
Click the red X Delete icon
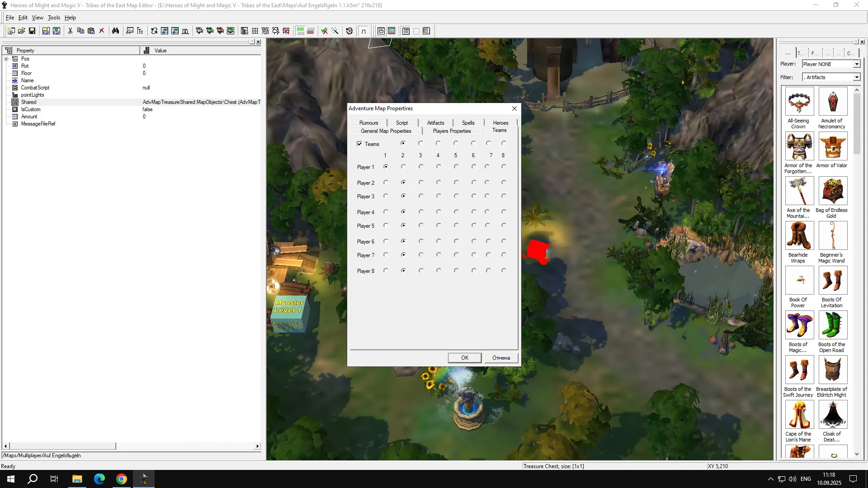tap(102, 31)
